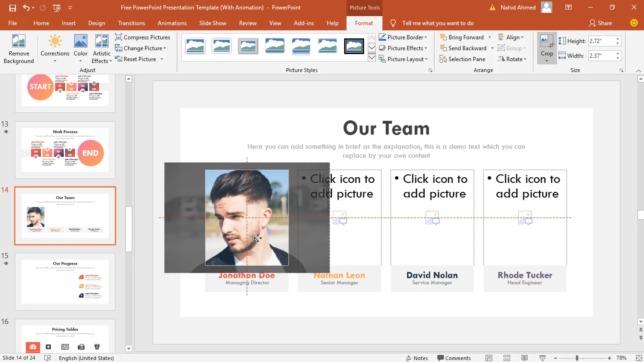Open Rotate dropdown menu
The width and height of the screenshot is (644, 362).
point(512,59)
